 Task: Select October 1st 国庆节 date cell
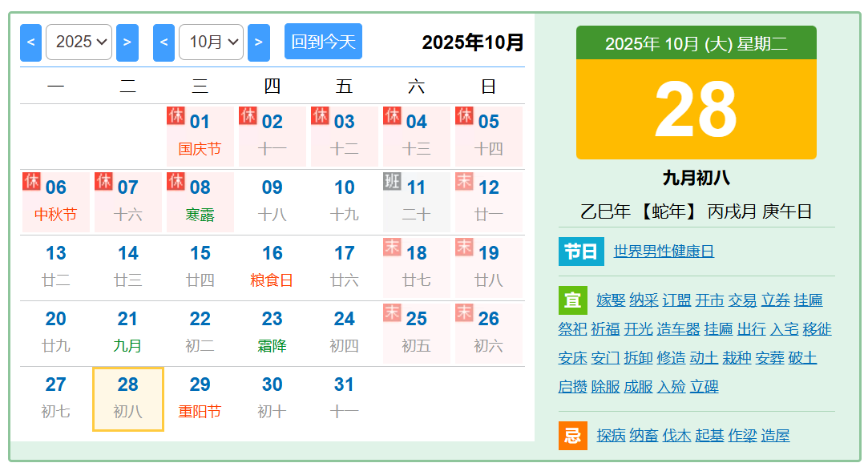[x=200, y=135]
